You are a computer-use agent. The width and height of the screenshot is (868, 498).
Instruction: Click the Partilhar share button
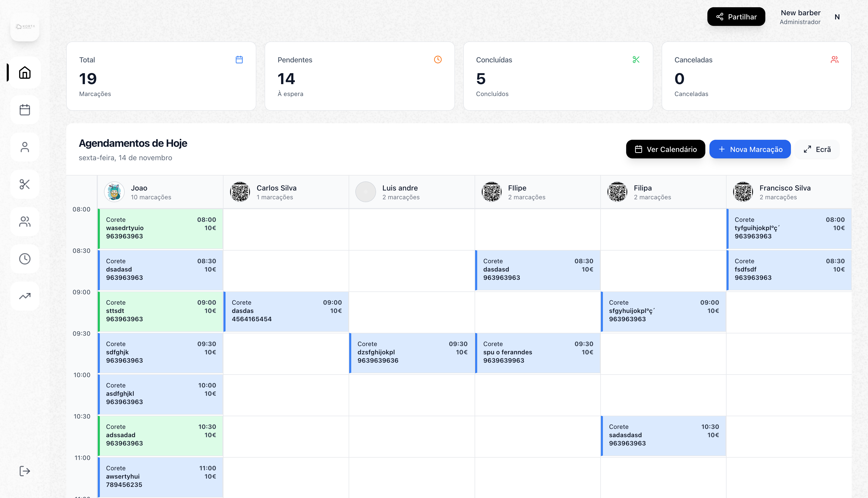point(736,16)
